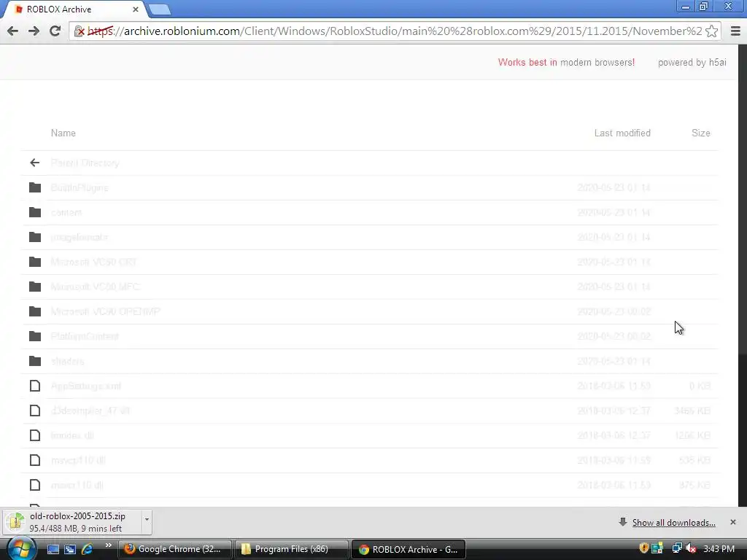Click the Parent Directory link text
747x560 pixels.
click(x=85, y=163)
